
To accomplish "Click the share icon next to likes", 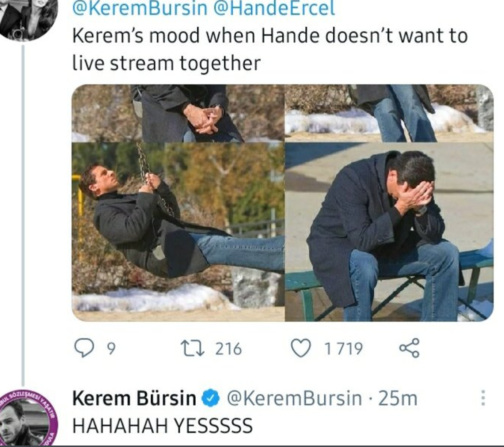I will (x=409, y=348).
